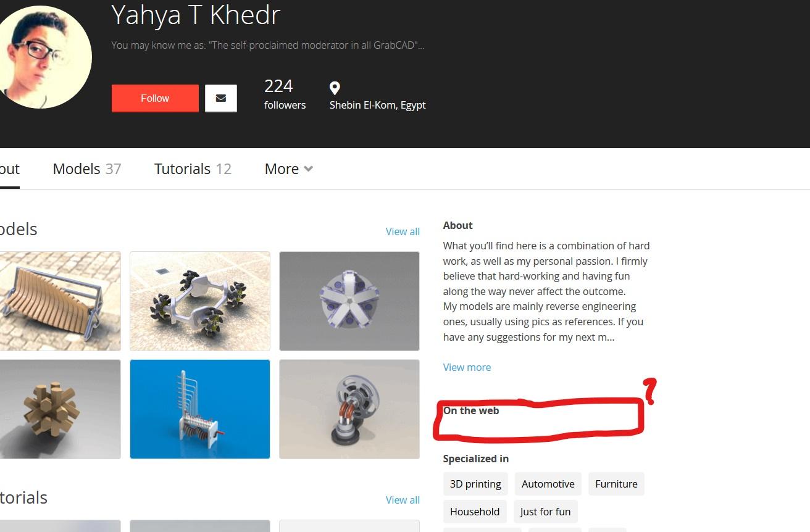Select the 3D printing specialization tag
810x532 pixels.
475,484
